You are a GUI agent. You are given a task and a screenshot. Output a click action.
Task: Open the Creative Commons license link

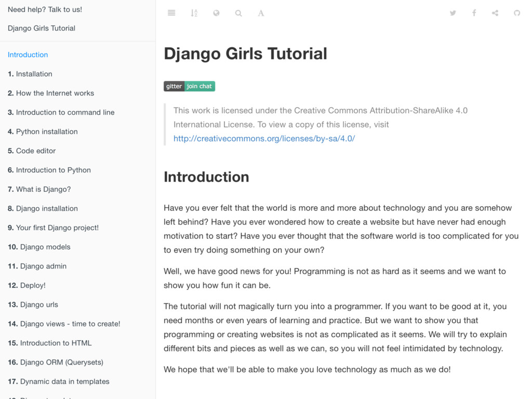click(264, 139)
